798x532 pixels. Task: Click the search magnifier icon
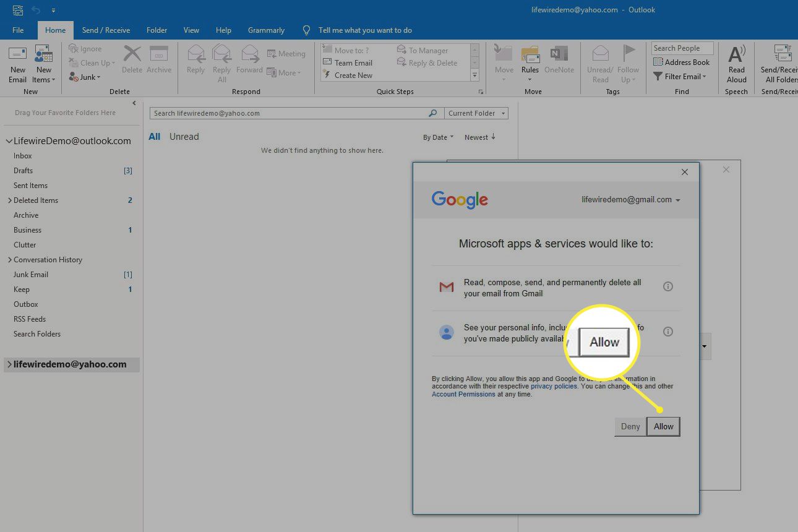(x=433, y=113)
